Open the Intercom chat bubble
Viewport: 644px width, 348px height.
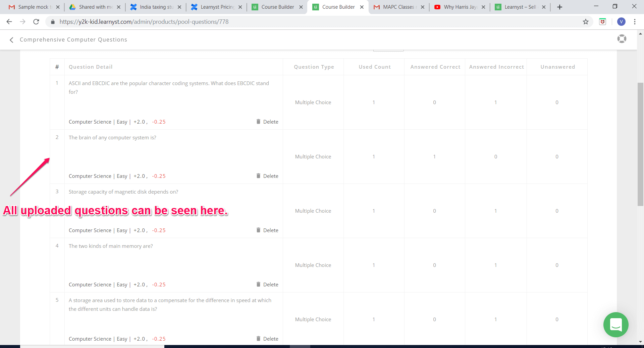tap(616, 325)
